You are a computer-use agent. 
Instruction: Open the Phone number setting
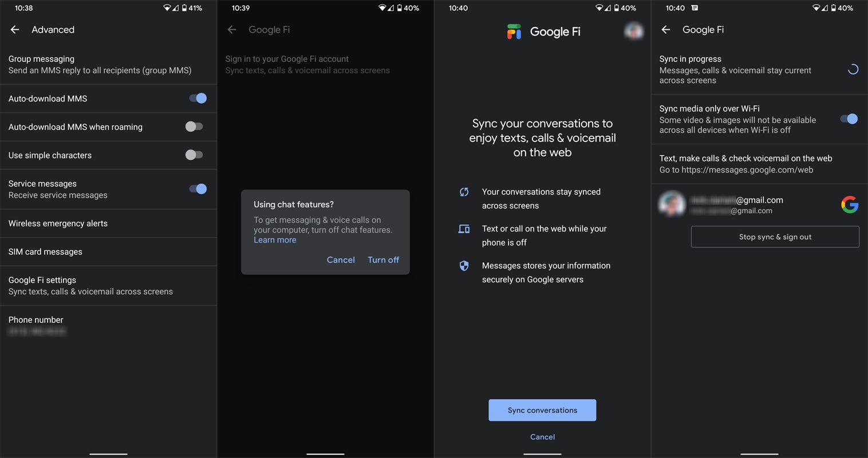tap(108, 325)
